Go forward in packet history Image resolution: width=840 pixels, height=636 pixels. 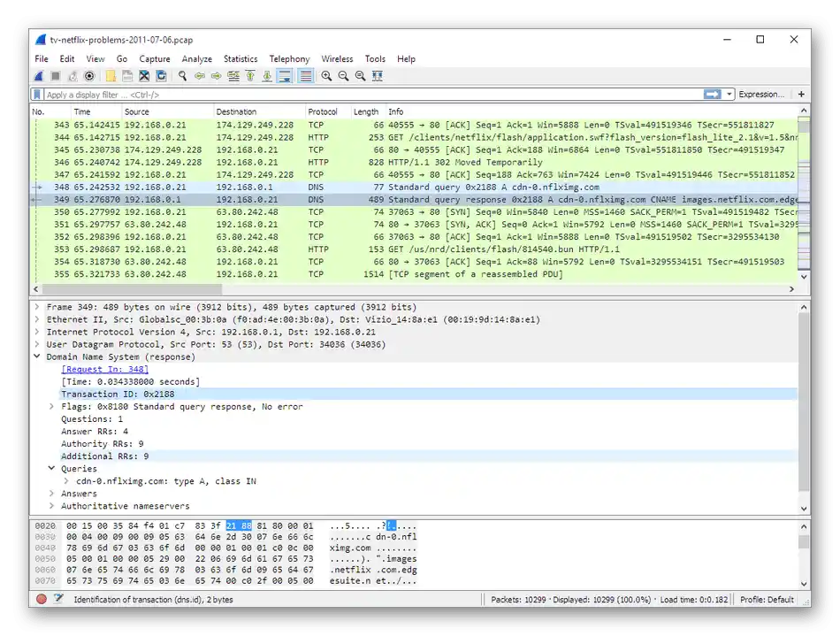click(x=216, y=76)
